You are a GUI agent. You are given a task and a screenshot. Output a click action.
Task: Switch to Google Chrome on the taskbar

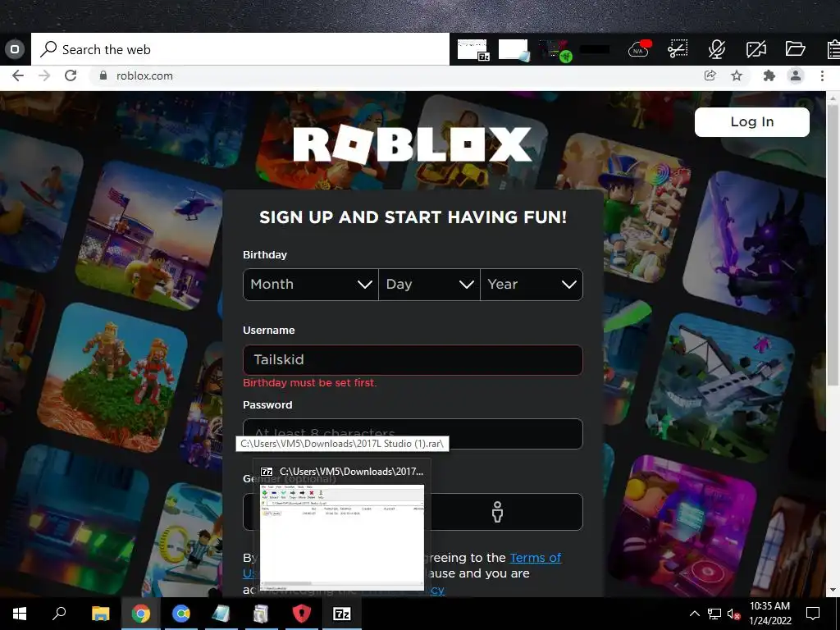(x=140, y=614)
